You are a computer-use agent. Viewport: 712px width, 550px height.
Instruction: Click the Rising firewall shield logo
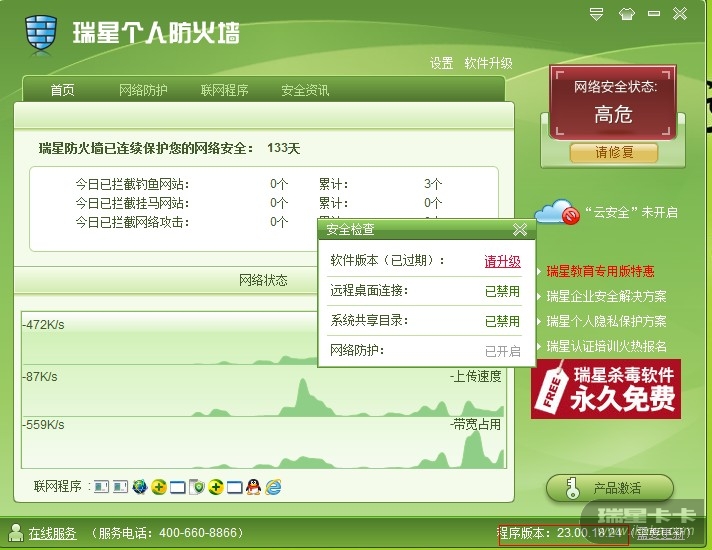tap(41, 33)
